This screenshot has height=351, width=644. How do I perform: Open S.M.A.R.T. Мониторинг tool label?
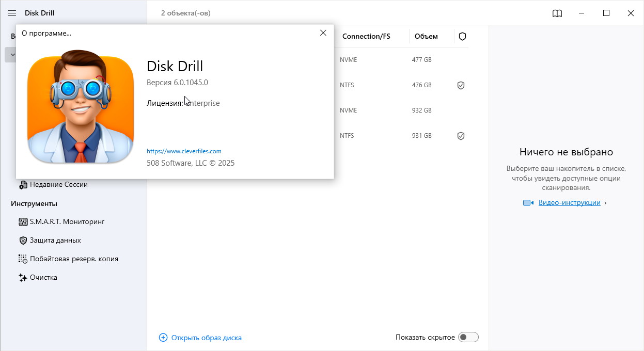(67, 221)
